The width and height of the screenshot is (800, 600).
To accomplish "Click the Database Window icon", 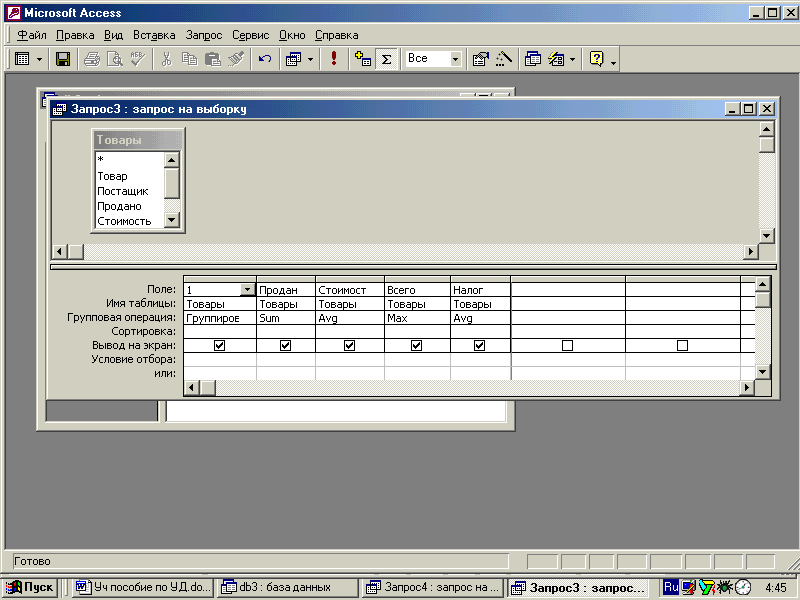I will (x=533, y=59).
